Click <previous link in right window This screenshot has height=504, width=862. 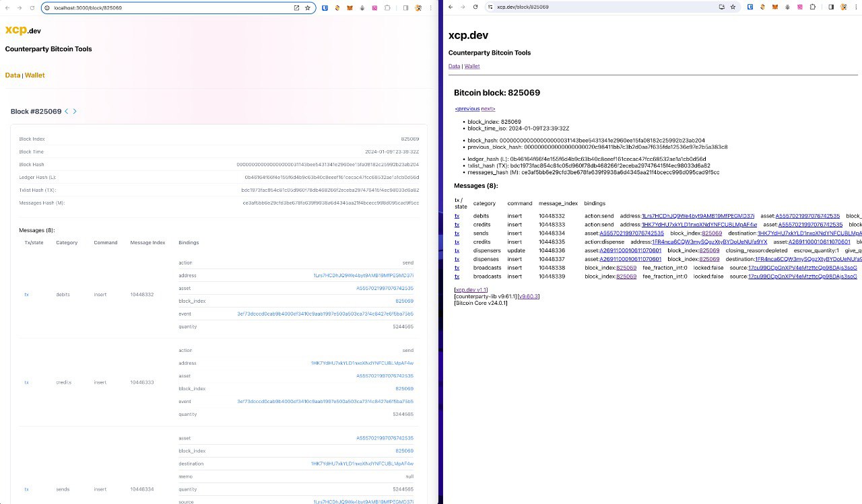467,108
